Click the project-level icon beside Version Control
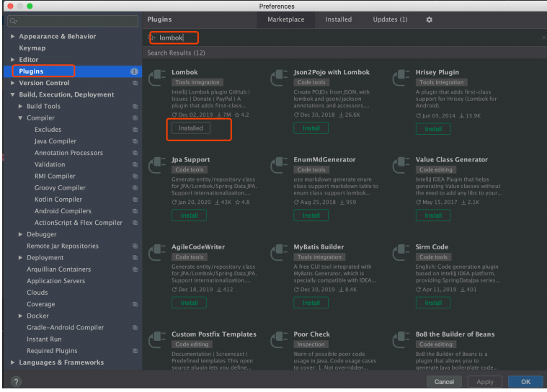 click(135, 83)
